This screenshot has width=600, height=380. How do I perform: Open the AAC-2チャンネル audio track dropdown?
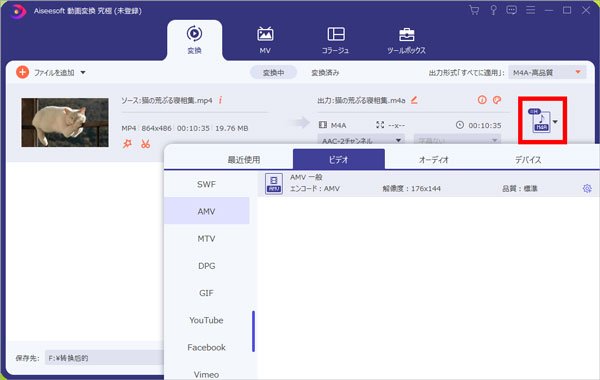(360, 140)
